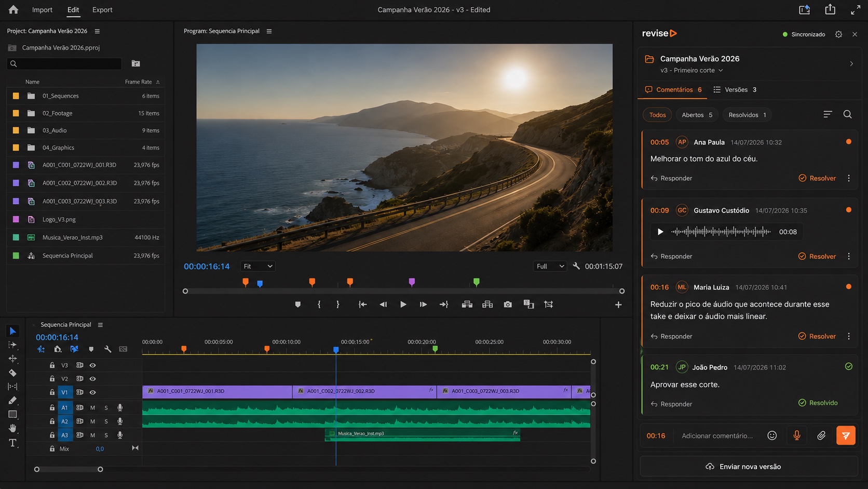Switch to the Export workspace tab
The height and width of the screenshot is (489, 868).
click(x=102, y=9)
